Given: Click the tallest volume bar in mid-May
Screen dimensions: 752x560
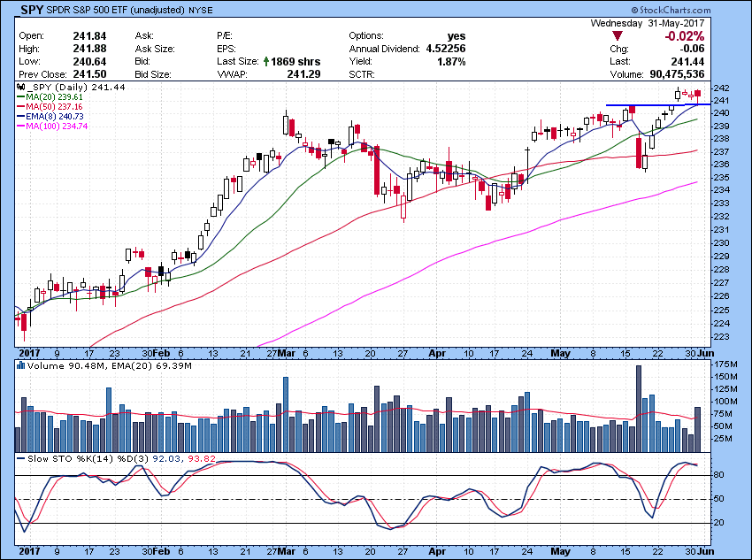Looking at the screenshot, I should (639, 409).
